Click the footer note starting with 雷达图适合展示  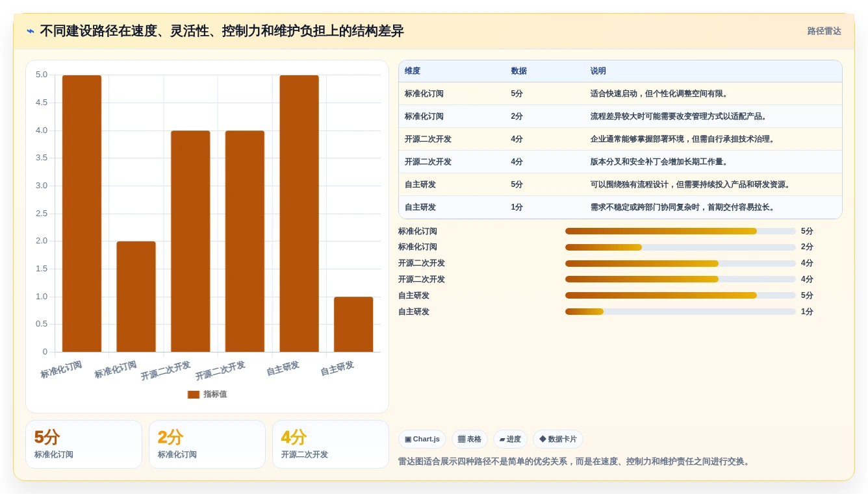point(575,462)
